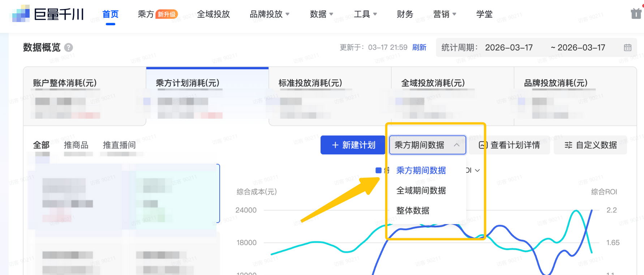This screenshot has height=275, width=644.
Task: Click 更新于: 03-17 21:59 text
Action: 373,48
